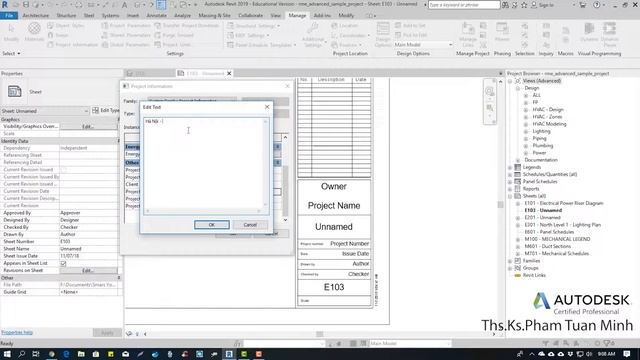Switch to the Architecture ribbon tab
This screenshot has height=360, width=640.
[36, 16]
